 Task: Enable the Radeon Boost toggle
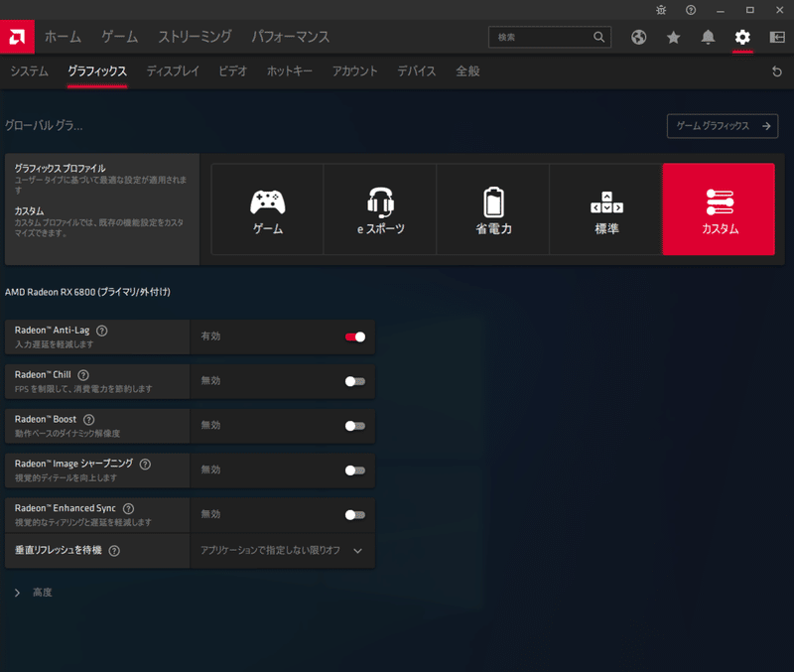pyautogui.click(x=355, y=426)
